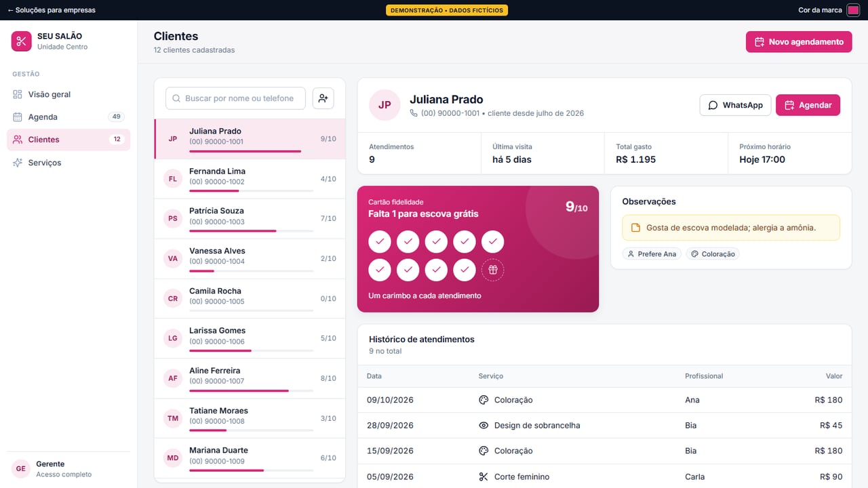Image resolution: width=868 pixels, height=488 pixels.
Task: Follow the Soluções para empresas back link
Action: click(52, 10)
